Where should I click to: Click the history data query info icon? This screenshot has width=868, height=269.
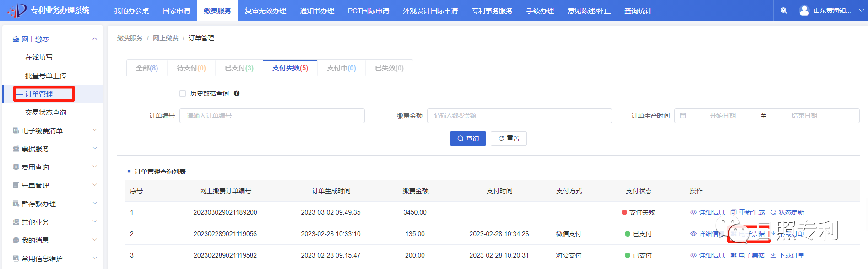pyautogui.click(x=237, y=93)
